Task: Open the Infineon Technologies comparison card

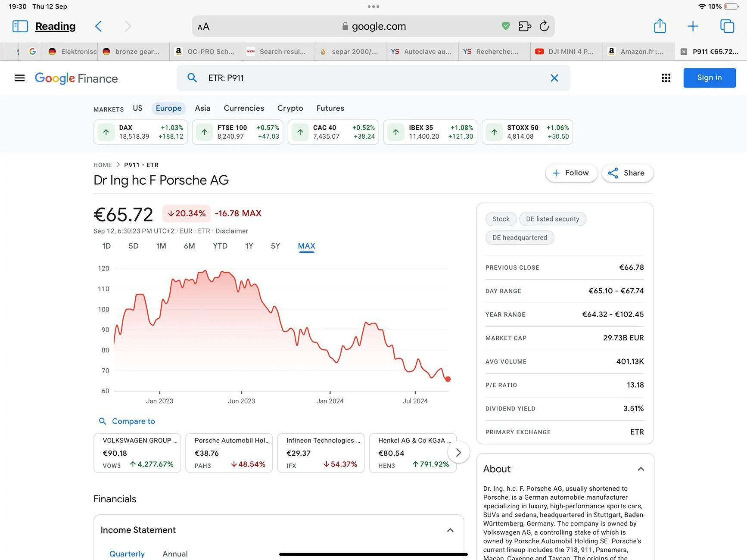Action: (x=321, y=453)
